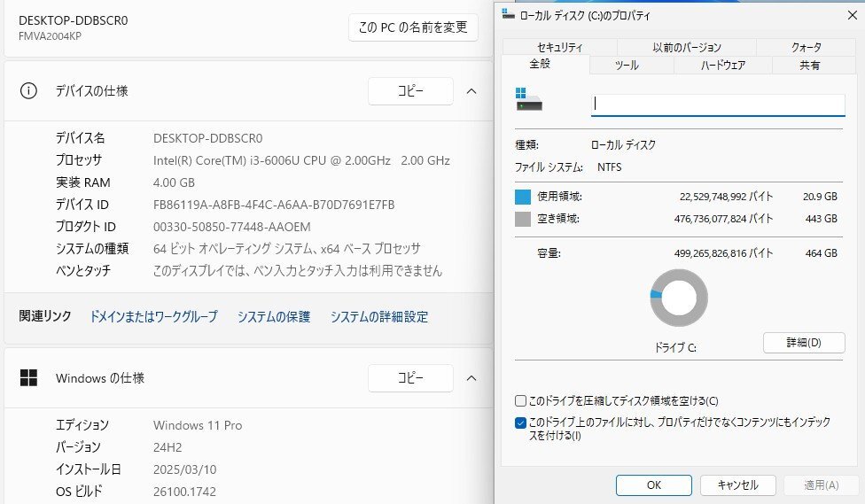Click the この PC の名前を変更 button
The image size is (865, 504).
pos(413,27)
